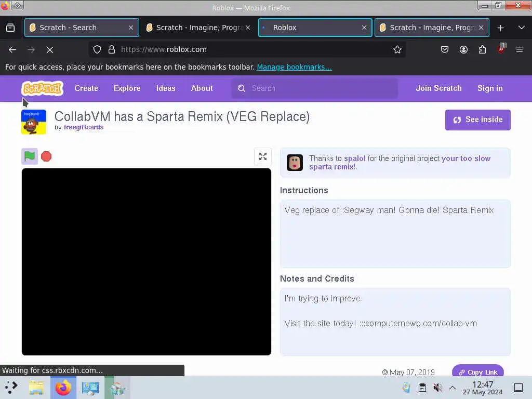Go back to previous page

coord(12,50)
